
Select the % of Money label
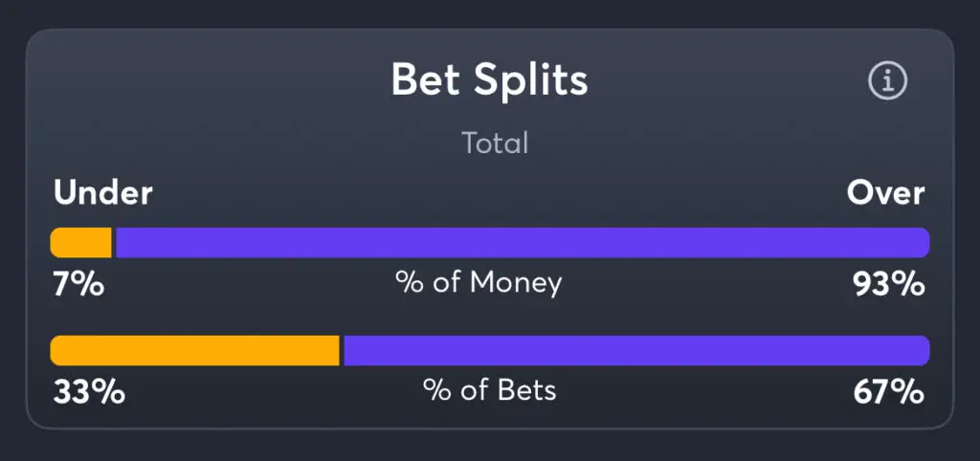(x=479, y=283)
